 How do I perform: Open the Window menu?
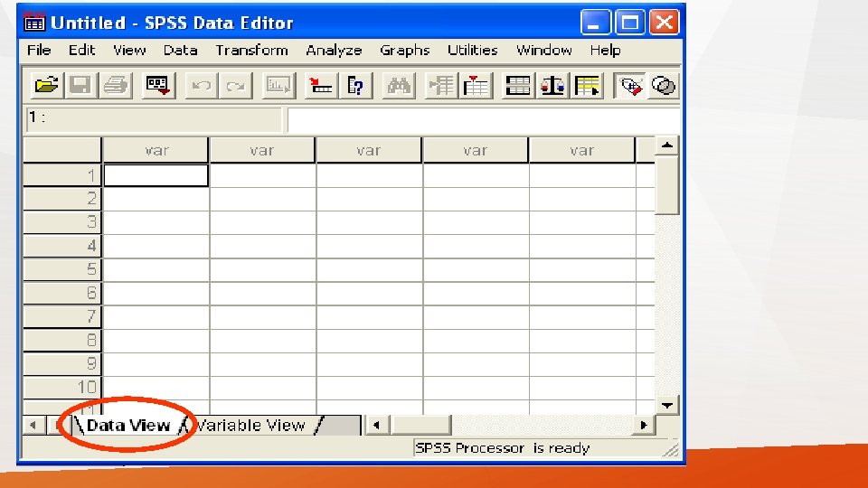tap(544, 51)
